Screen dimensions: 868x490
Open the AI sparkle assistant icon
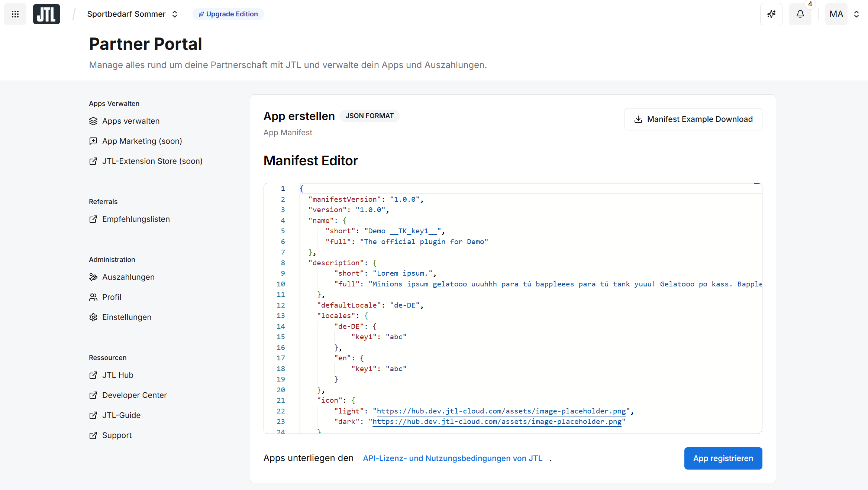pos(771,14)
